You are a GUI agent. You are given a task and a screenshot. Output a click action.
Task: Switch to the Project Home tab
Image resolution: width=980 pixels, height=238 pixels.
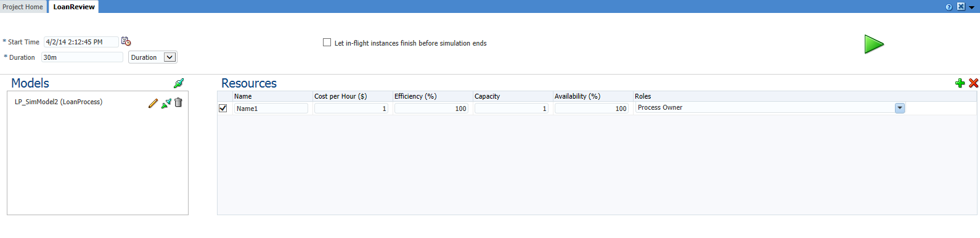(x=23, y=7)
